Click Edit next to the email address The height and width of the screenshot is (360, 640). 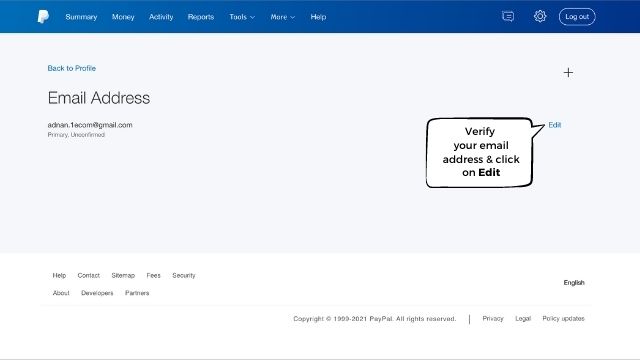(555, 125)
